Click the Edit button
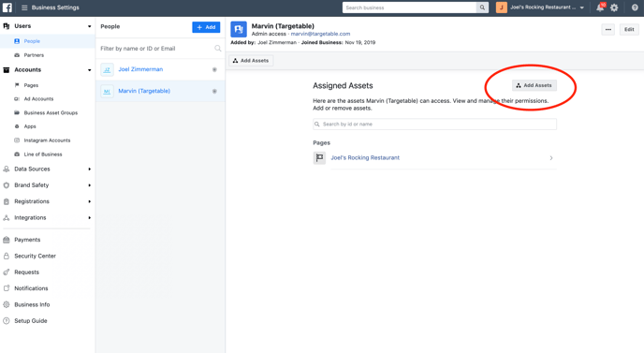The width and height of the screenshot is (644, 353). [x=629, y=30]
